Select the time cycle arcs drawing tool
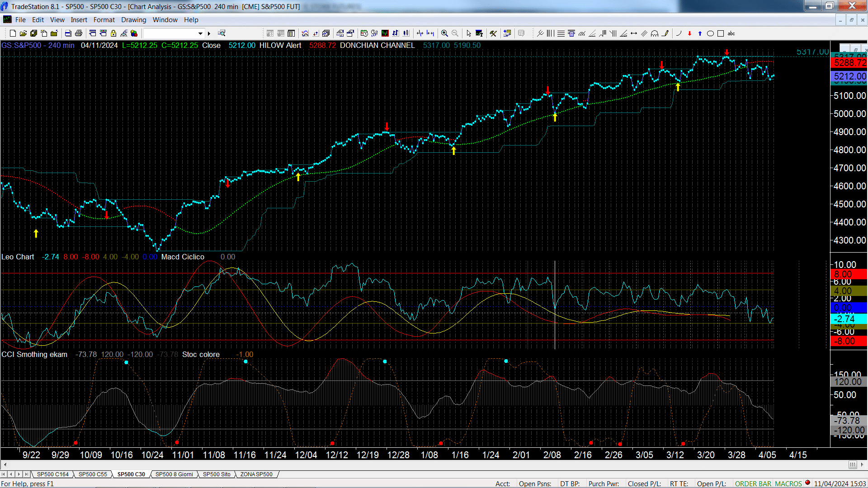The height and width of the screenshot is (488, 868). click(x=655, y=33)
